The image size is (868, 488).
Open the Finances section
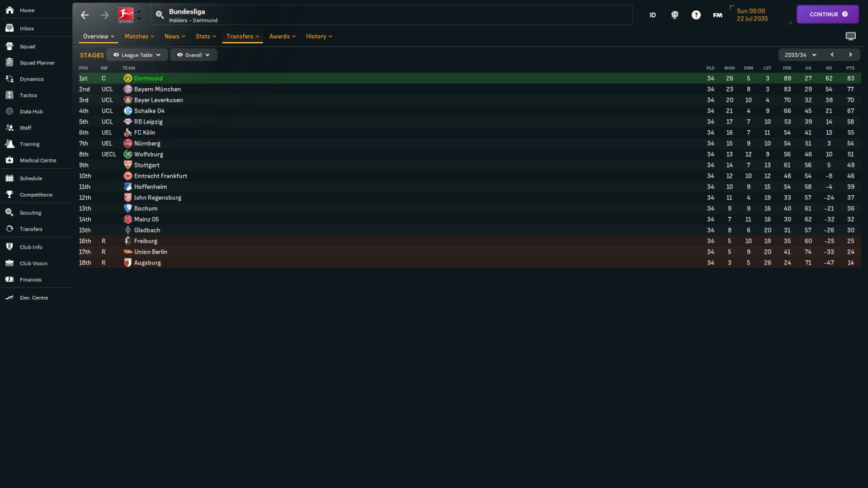(x=31, y=280)
